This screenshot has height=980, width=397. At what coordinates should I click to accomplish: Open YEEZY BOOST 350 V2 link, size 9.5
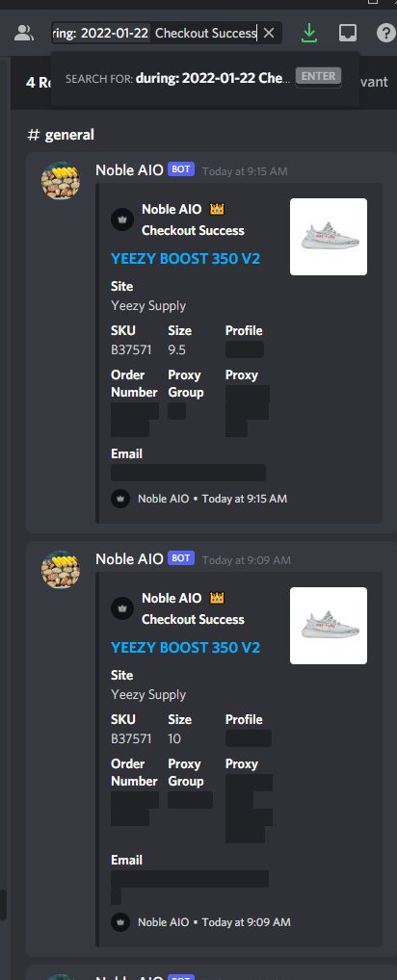pos(185,258)
